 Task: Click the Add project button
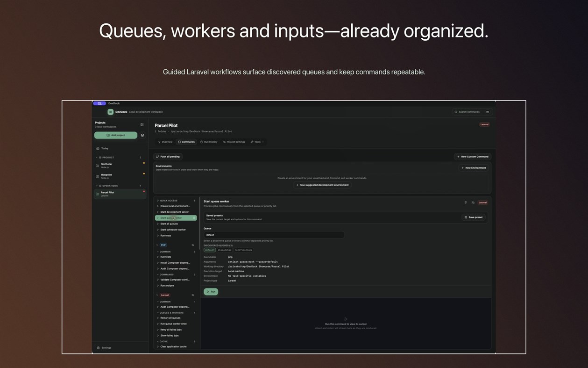(x=116, y=135)
